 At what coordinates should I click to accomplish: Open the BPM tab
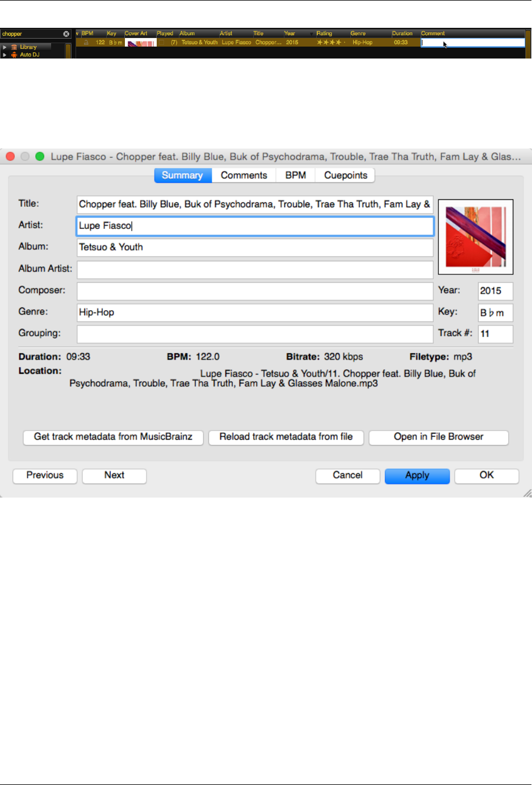coord(296,176)
